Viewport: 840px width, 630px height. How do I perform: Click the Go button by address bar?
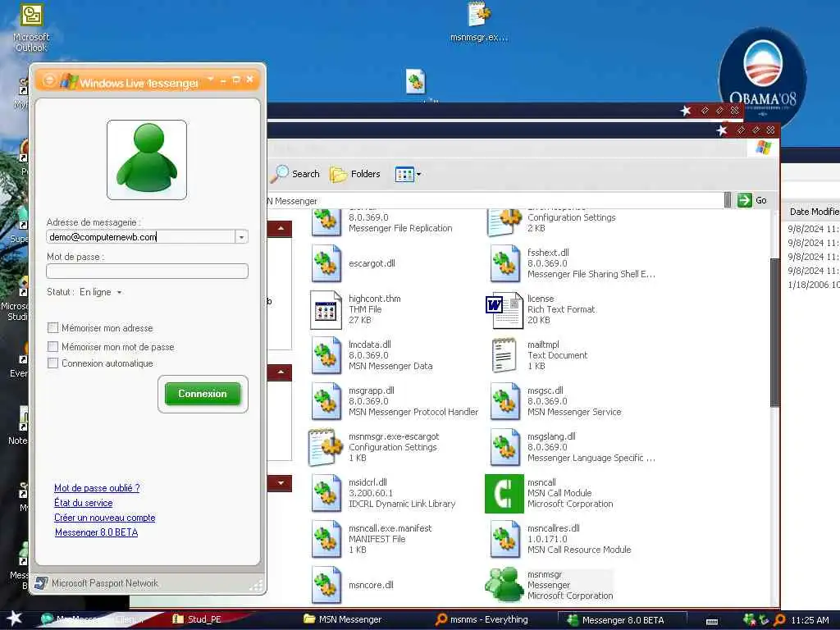752,200
